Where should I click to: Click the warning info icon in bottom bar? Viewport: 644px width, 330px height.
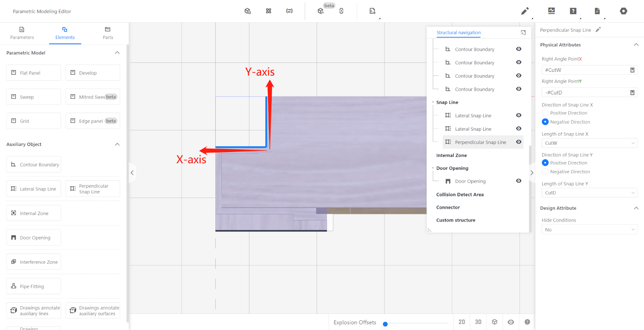coord(527,322)
